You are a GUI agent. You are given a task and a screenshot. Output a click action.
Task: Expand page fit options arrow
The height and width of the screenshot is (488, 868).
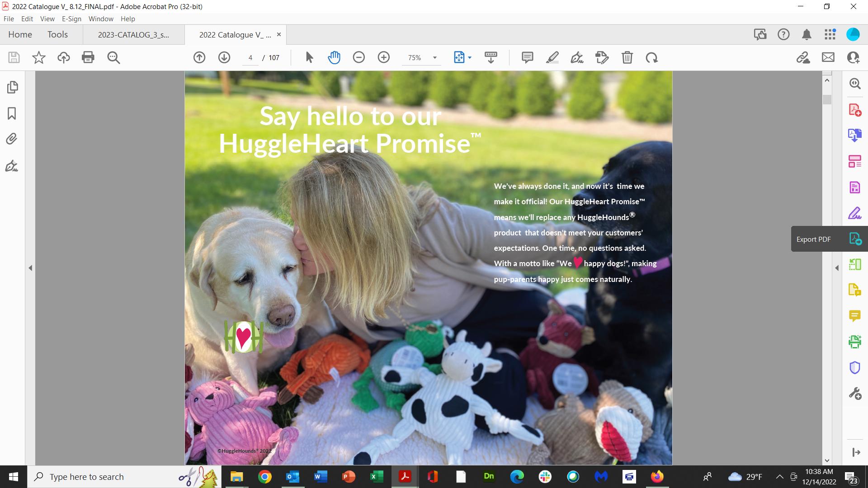pos(470,57)
